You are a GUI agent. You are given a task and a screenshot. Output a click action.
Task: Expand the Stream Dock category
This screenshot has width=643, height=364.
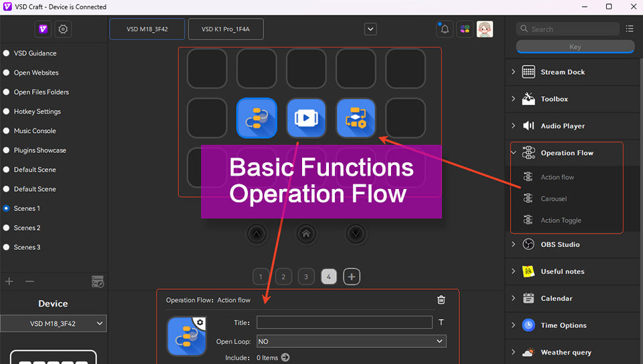click(x=513, y=71)
